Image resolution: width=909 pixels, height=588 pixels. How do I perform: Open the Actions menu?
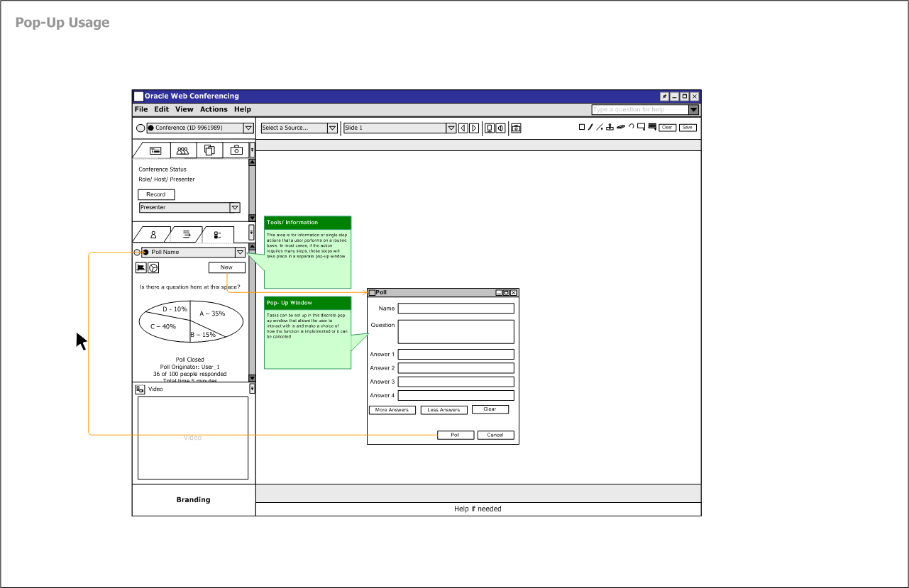214,109
